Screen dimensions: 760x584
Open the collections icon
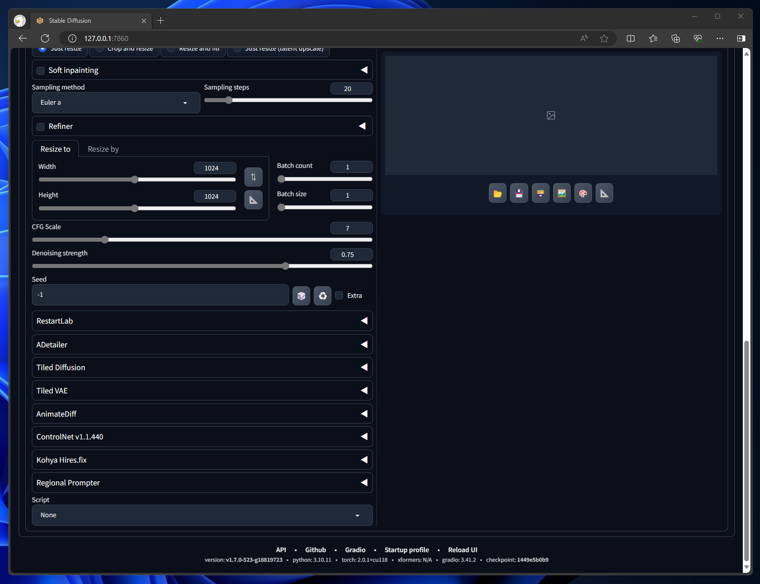[x=675, y=38]
